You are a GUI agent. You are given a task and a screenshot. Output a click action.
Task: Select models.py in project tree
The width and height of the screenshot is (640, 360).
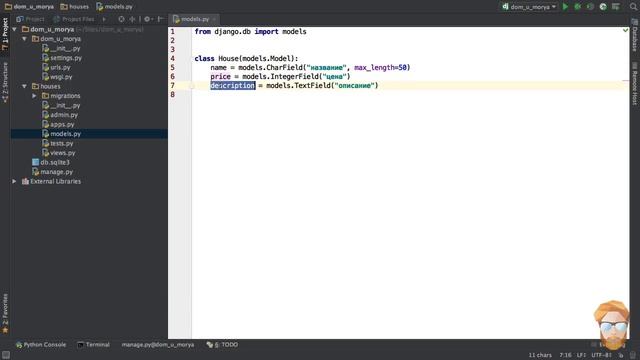click(x=65, y=133)
